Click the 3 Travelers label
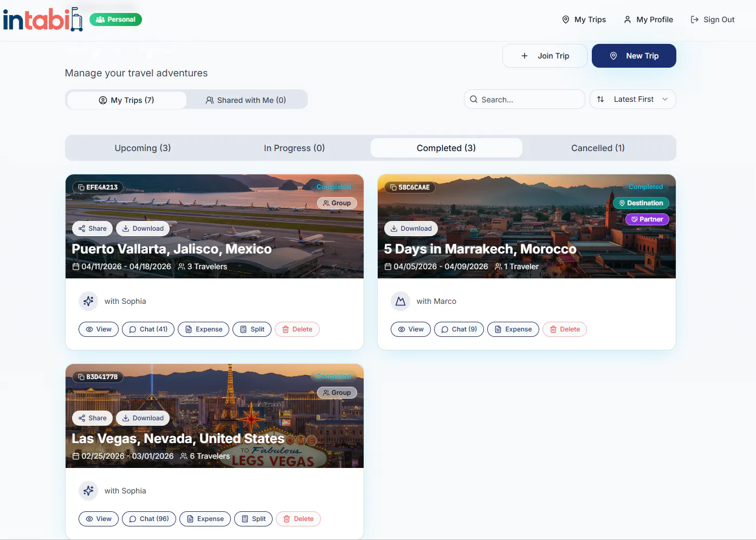 [203, 266]
